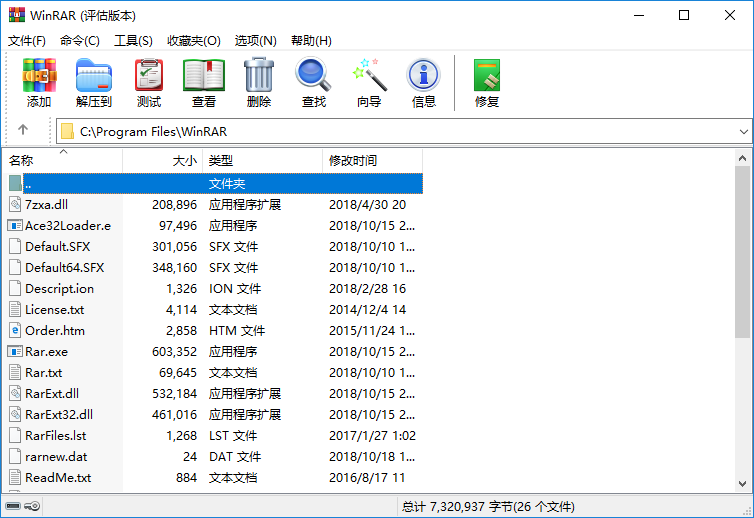754x518 pixels.
Task: Click the folder icon in the address bar
Action: pos(67,131)
